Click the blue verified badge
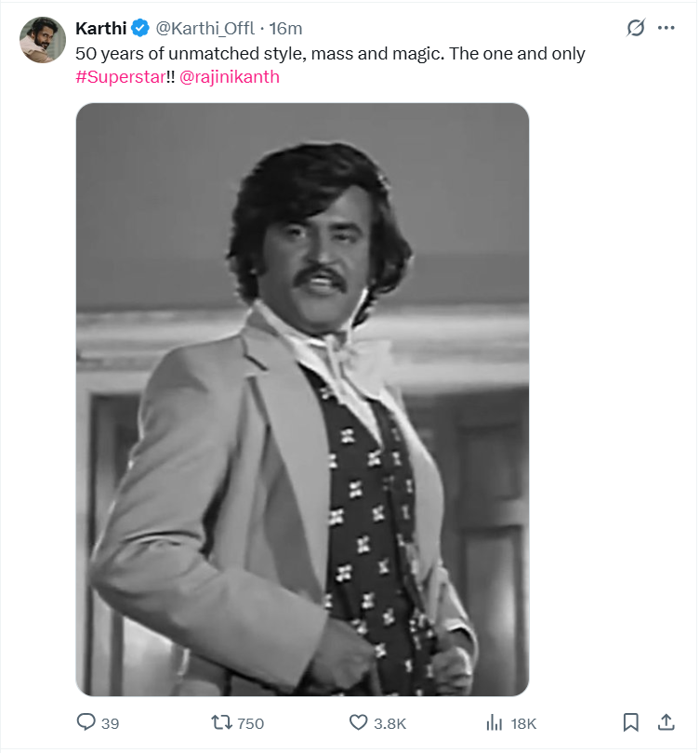The width and height of the screenshot is (700, 753). click(x=140, y=28)
